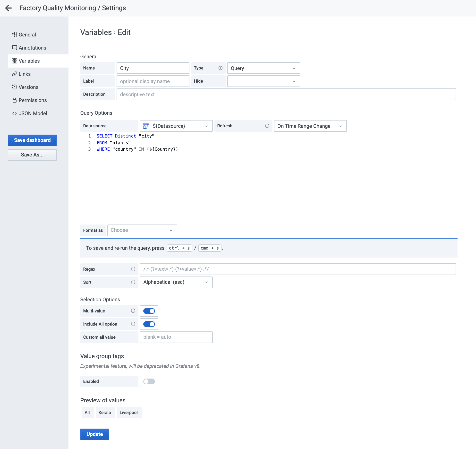
Task: Expand the Hide dropdown
Action: 263,81
